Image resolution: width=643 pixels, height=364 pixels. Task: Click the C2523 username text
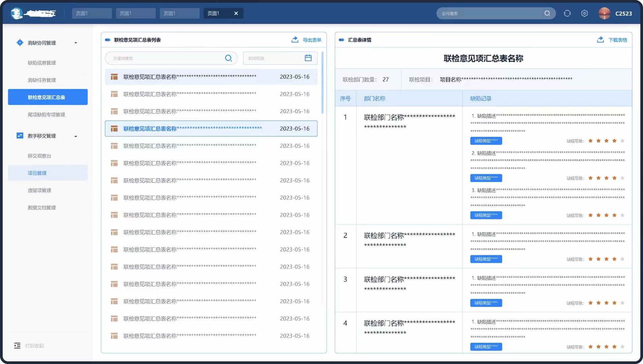click(x=623, y=13)
